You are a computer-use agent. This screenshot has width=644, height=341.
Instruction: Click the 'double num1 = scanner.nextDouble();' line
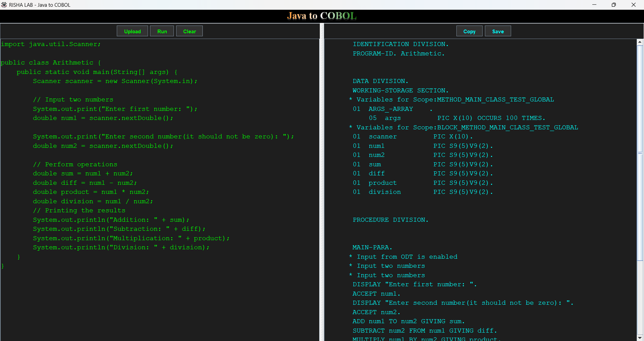tap(103, 118)
